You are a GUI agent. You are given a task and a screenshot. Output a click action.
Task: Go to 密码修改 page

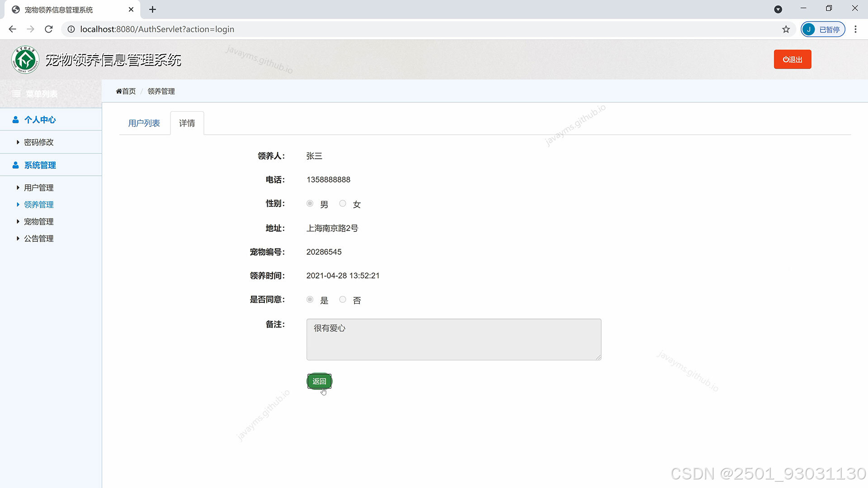coord(38,142)
